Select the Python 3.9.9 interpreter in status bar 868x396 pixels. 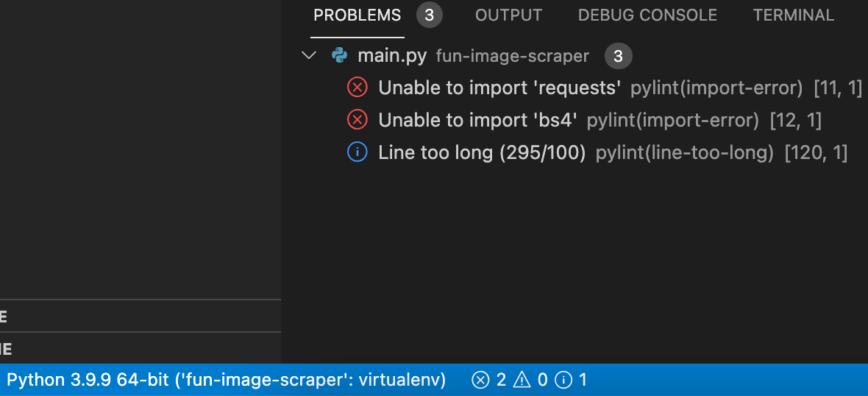click(x=227, y=380)
